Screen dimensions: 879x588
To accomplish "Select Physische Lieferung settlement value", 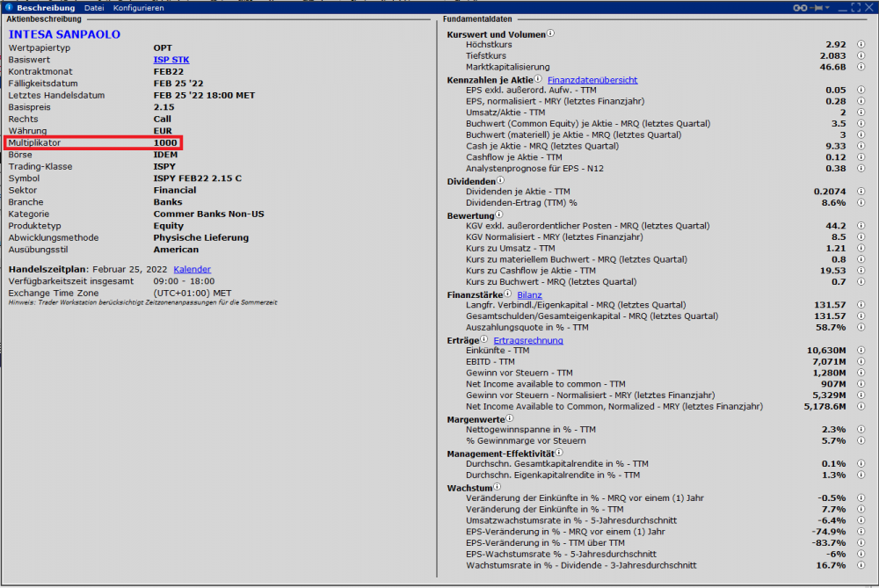I will (x=200, y=237).
